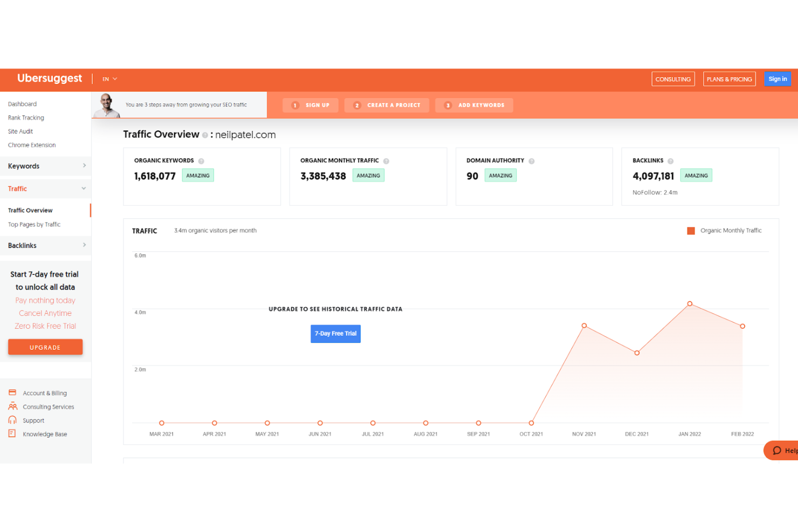Screen dimensions: 798x532
Task: Open Knowledge Base link
Action: [x=45, y=434]
